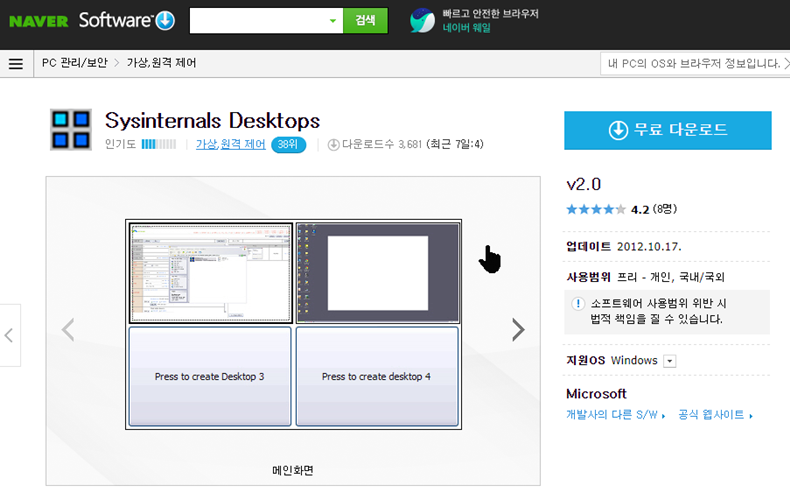Click the 네이버 웨일 link
The width and height of the screenshot is (790, 492).
[467, 28]
